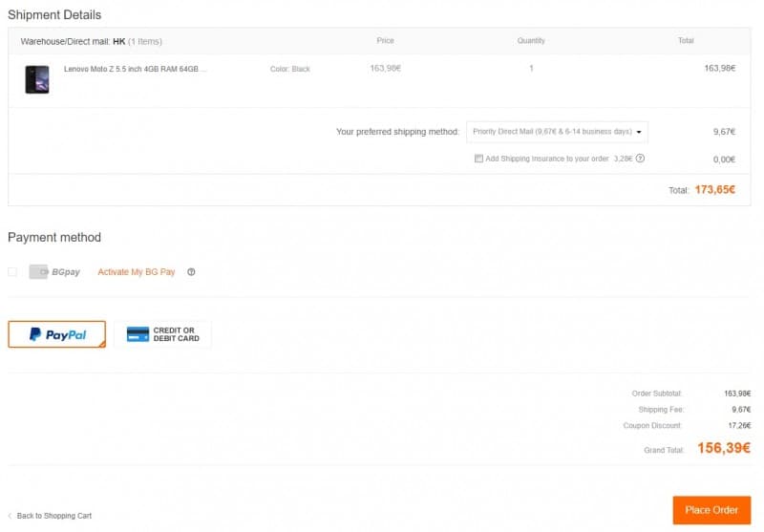Click the Lenovo Moto Z product thumbnail
This screenshot has width=764, height=532.
click(x=37, y=79)
